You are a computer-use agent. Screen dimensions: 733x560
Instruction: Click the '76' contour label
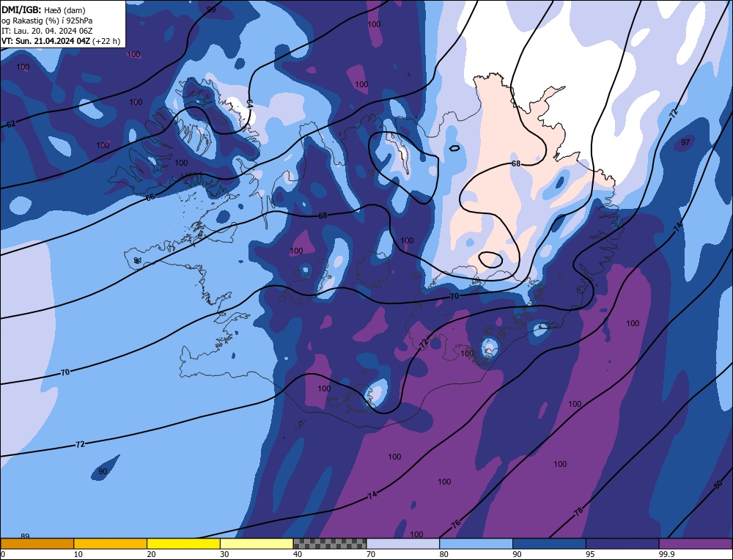pyautogui.click(x=456, y=523)
